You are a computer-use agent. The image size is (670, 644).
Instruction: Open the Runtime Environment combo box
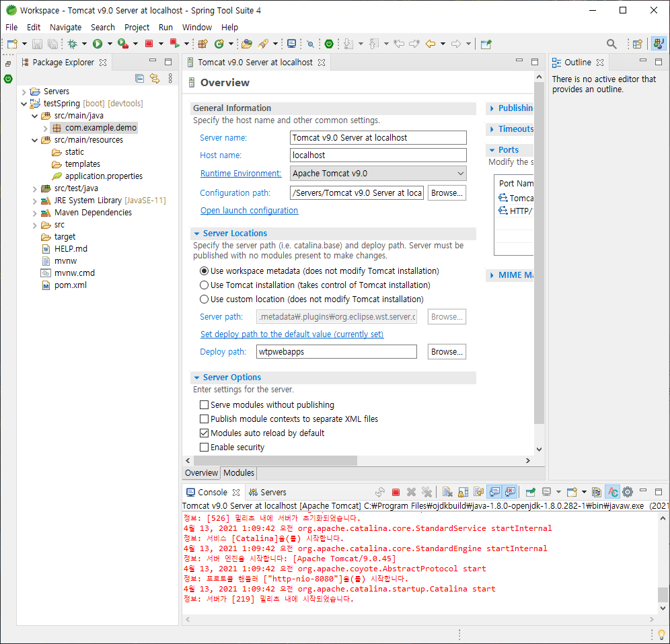click(378, 174)
